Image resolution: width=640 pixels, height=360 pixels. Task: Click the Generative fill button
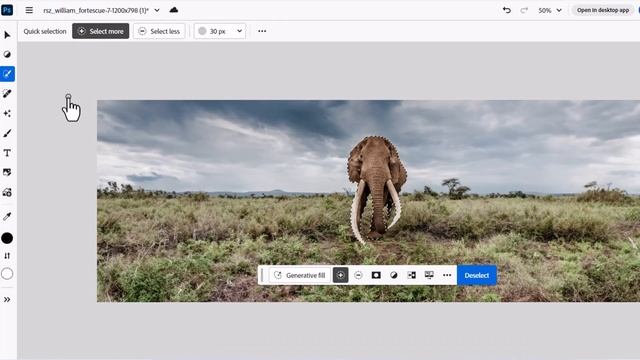tap(300, 275)
